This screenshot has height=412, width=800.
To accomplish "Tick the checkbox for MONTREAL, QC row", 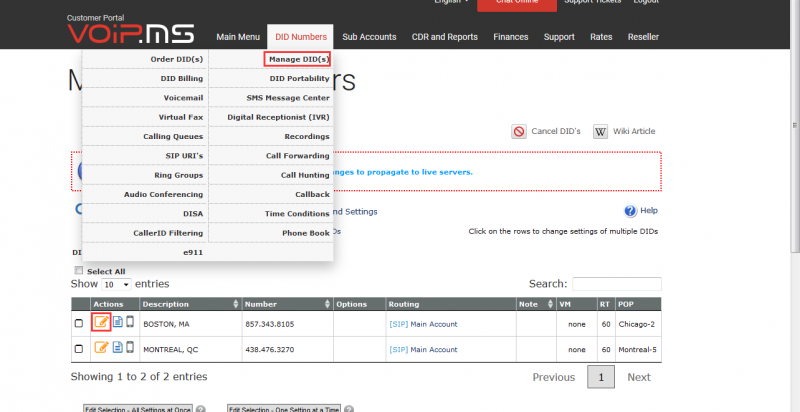I will coord(79,349).
